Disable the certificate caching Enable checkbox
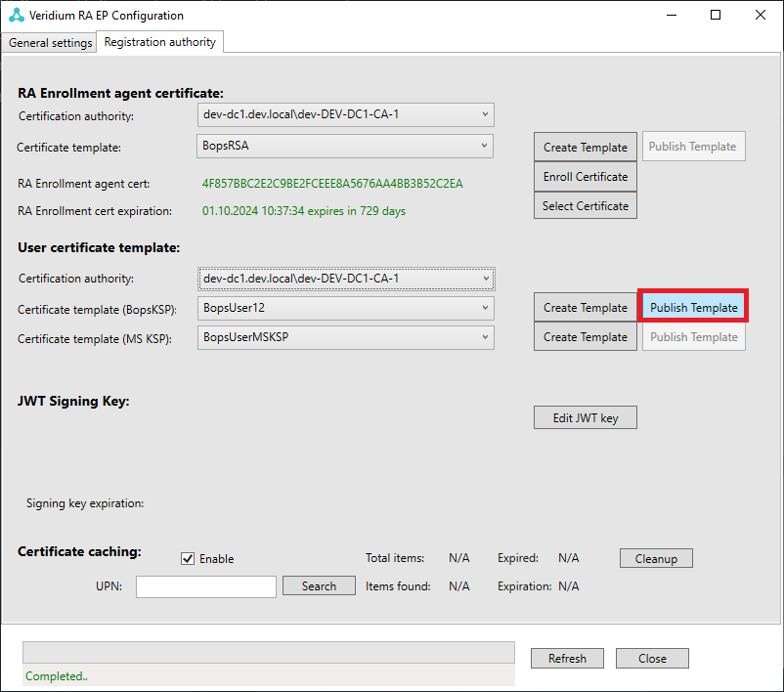This screenshot has height=692, width=784. tap(189, 559)
